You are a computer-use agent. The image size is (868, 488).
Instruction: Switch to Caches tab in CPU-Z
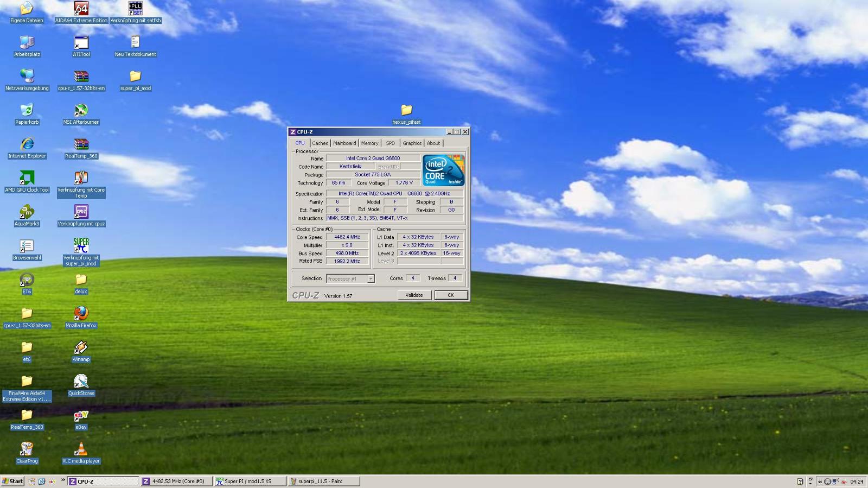click(320, 143)
